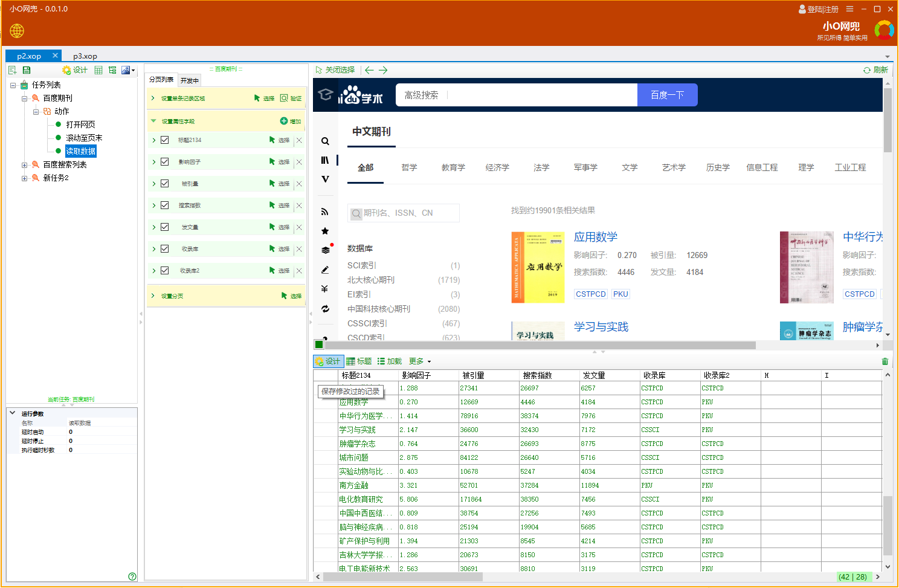Click the yen currency icon in Baidu sidebar
This screenshot has height=588, width=899.
click(x=325, y=289)
